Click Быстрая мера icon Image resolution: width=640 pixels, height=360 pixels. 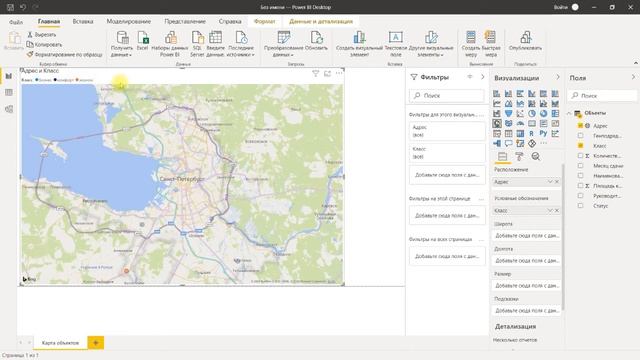pos(490,37)
